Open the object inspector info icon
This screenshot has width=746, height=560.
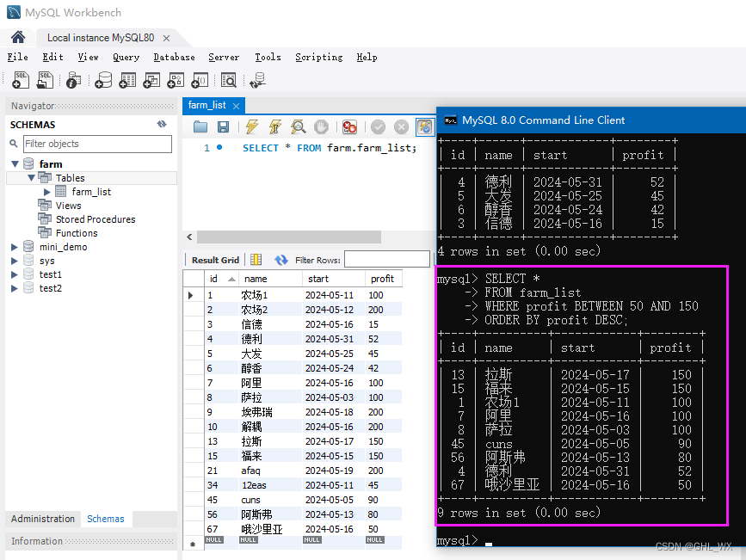pyautogui.click(x=74, y=80)
